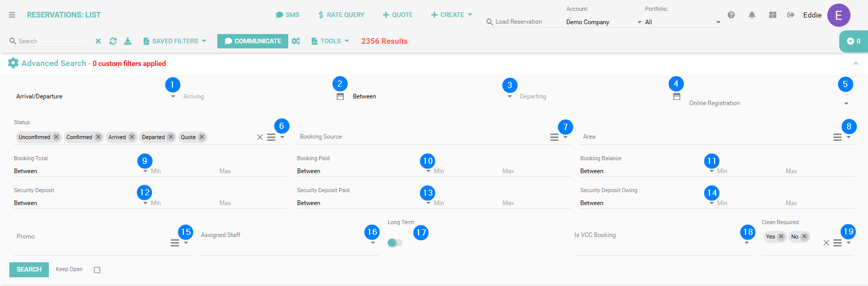The width and height of the screenshot is (868, 286).
Task: Click the logout icon beside Eddie
Action: [791, 15]
